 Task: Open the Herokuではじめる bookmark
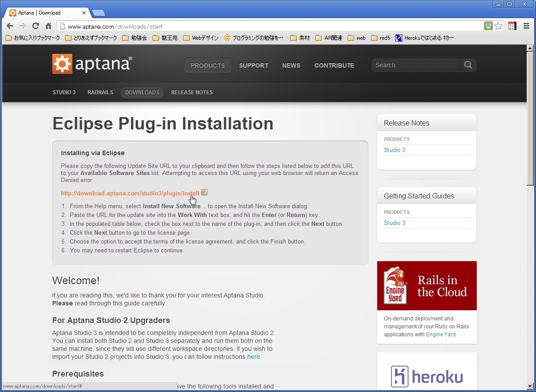click(425, 38)
